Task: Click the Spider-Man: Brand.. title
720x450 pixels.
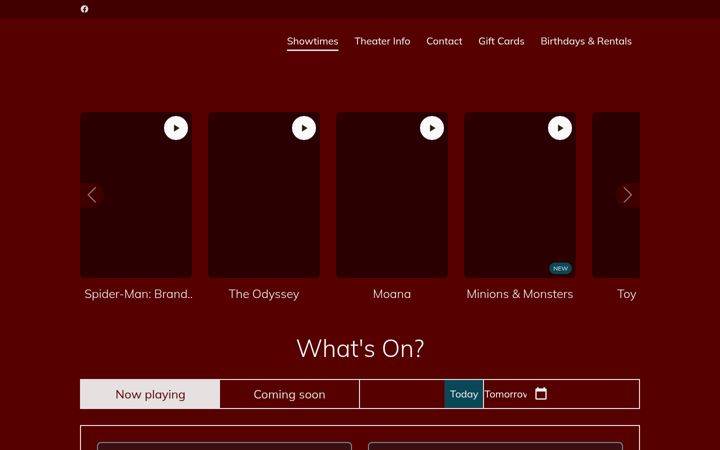Action: click(x=138, y=294)
